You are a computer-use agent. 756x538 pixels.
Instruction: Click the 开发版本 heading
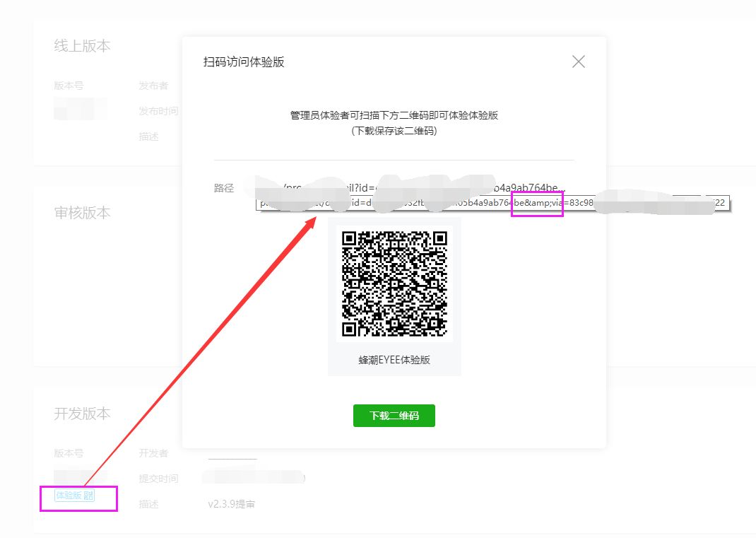[82, 414]
